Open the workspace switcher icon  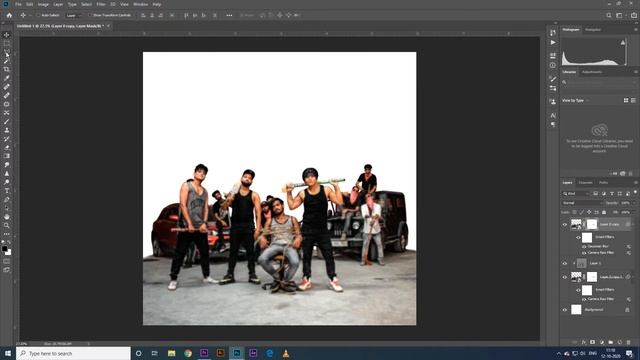620,16
